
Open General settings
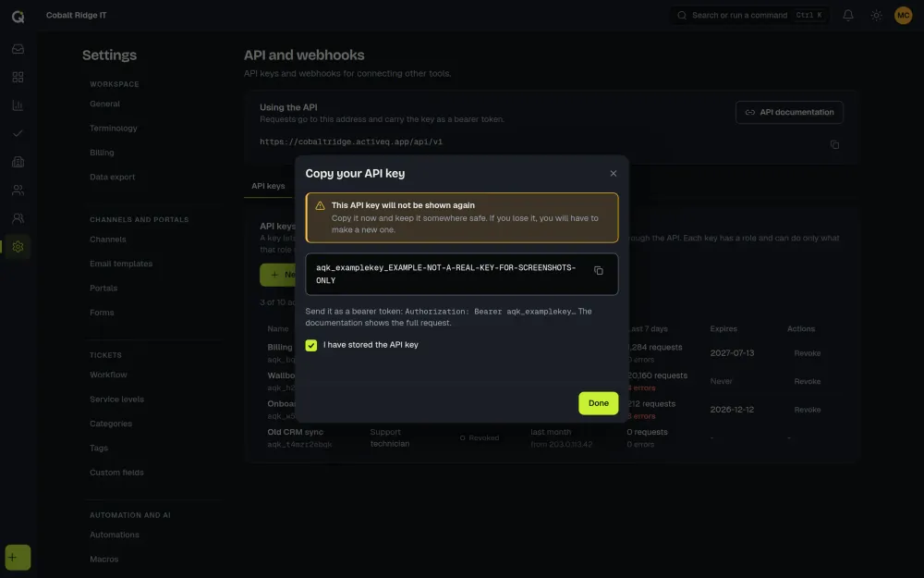point(105,104)
